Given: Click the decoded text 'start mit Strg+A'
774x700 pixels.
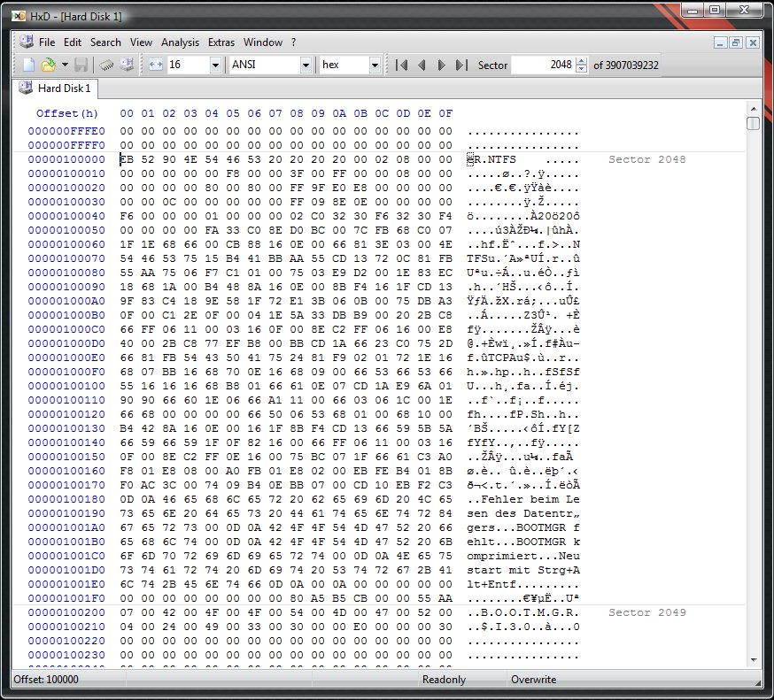Looking at the screenshot, I should [x=523, y=570].
